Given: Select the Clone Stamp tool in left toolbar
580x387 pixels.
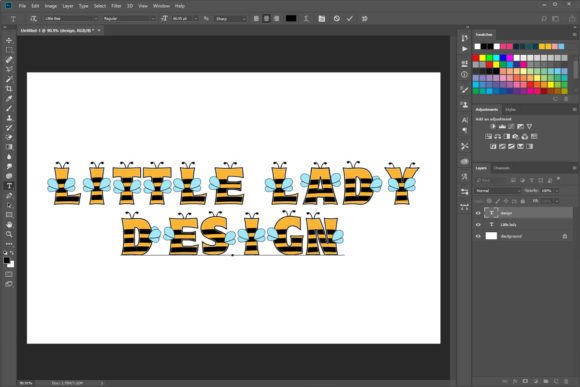Looking at the screenshot, I should click(9, 118).
